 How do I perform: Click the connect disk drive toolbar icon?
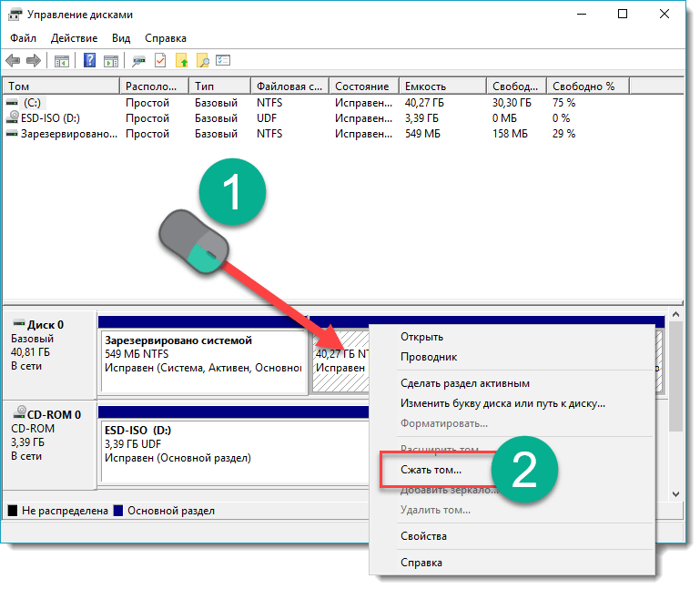click(139, 61)
